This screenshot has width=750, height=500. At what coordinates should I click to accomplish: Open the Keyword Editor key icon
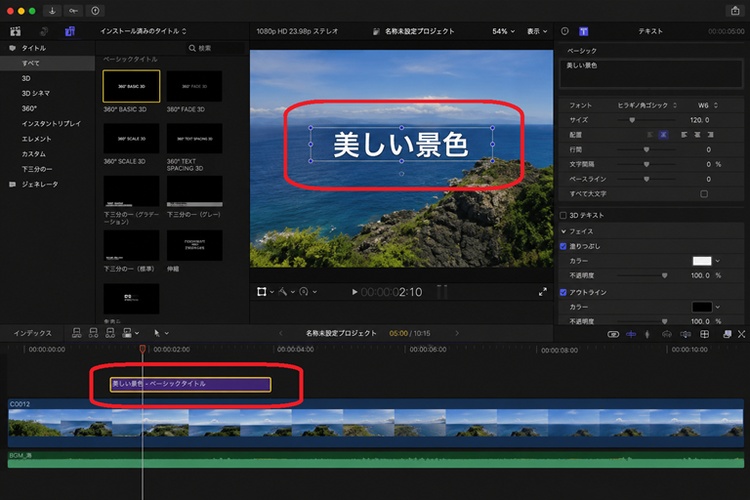pyautogui.click(x=73, y=11)
